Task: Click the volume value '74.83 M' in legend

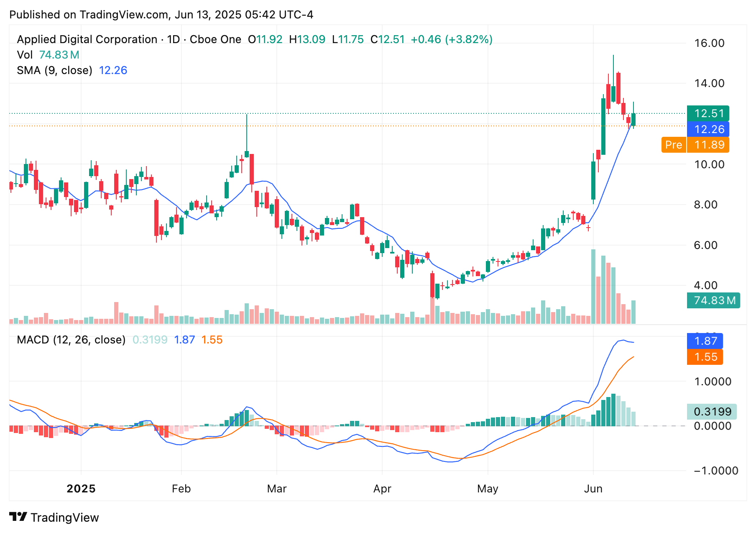Action: [x=59, y=55]
